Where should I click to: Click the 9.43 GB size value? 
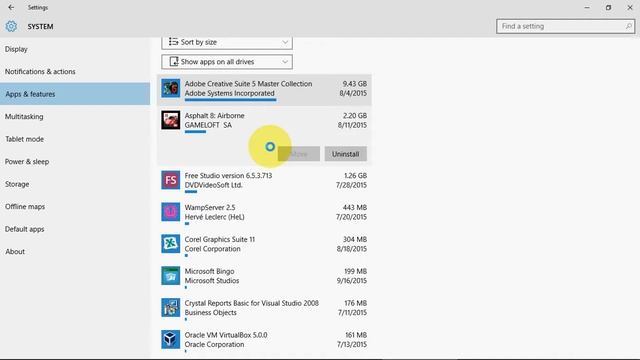tap(355, 84)
